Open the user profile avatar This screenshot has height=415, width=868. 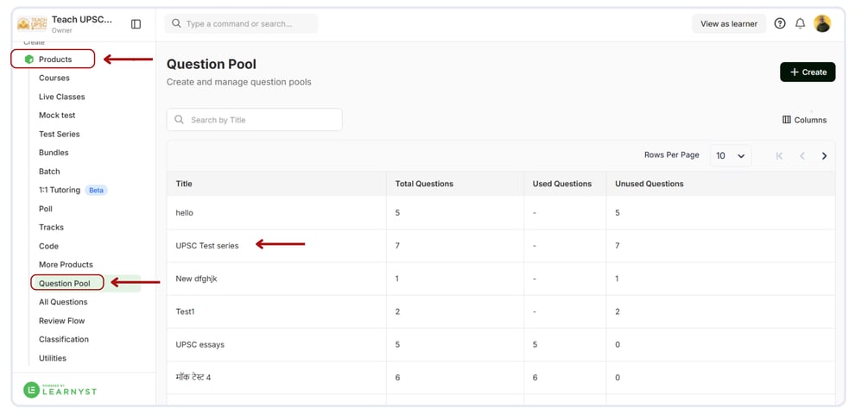[822, 23]
